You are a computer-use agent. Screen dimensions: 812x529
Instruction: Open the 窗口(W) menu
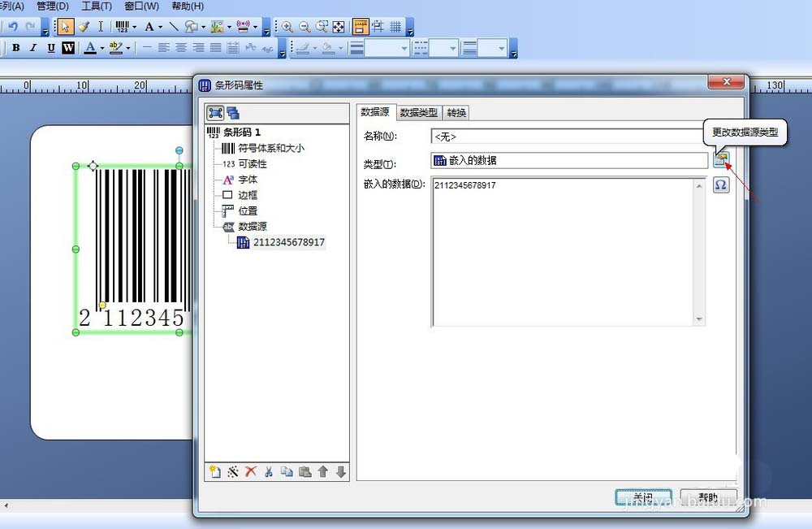tap(142, 7)
